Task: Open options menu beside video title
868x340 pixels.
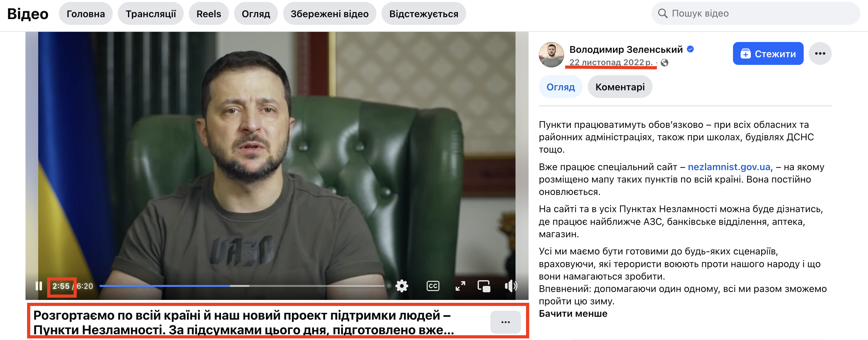Action: coord(505,322)
